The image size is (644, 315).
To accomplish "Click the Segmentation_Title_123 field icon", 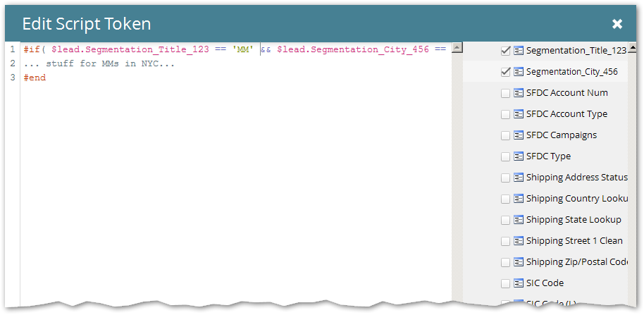I will (519, 51).
